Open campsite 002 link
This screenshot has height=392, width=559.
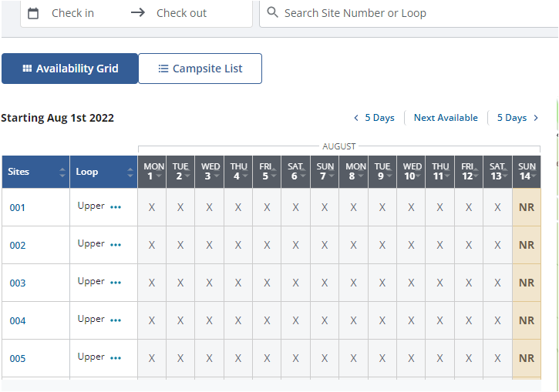point(18,246)
